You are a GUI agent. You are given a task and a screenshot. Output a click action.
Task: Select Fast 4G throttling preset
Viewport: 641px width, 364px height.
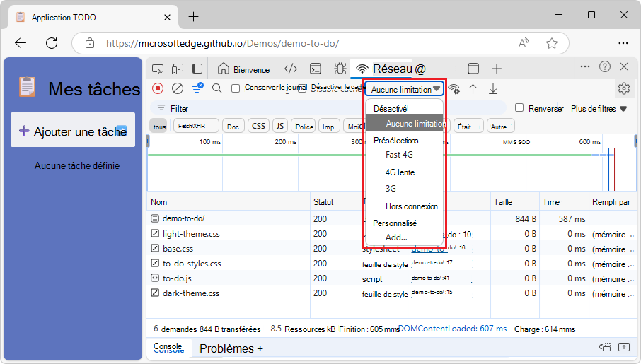[x=399, y=155]
